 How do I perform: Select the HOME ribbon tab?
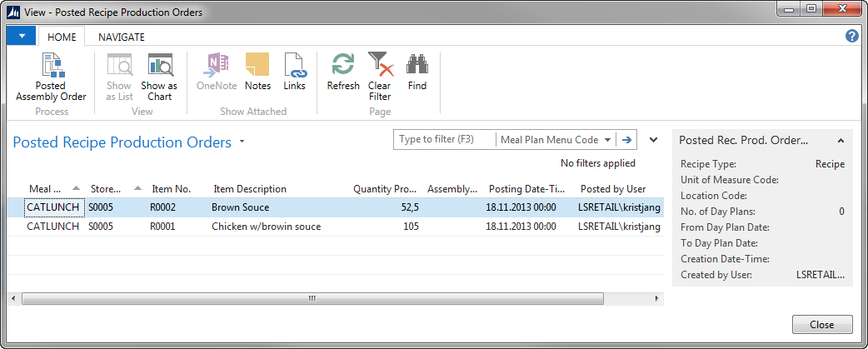pyautogui.click(x=62, y=37)
